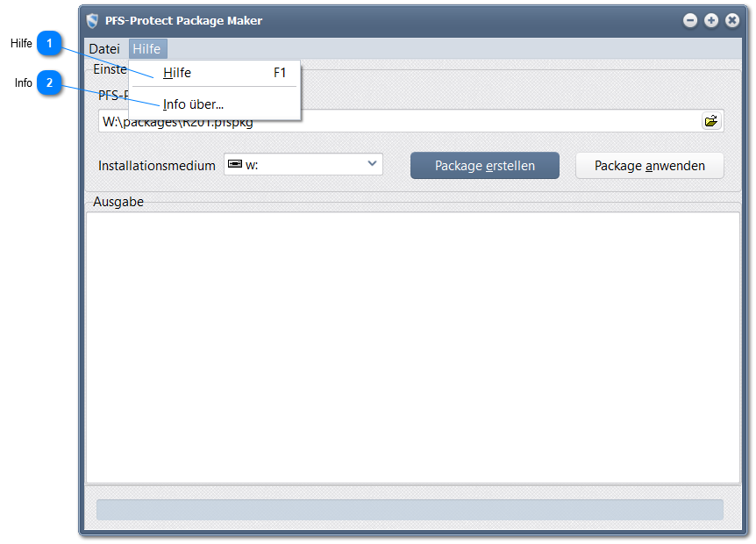The image size is (756, 544).
Task: Click the drive icon in Installationsmedium box
Action: 234,164
